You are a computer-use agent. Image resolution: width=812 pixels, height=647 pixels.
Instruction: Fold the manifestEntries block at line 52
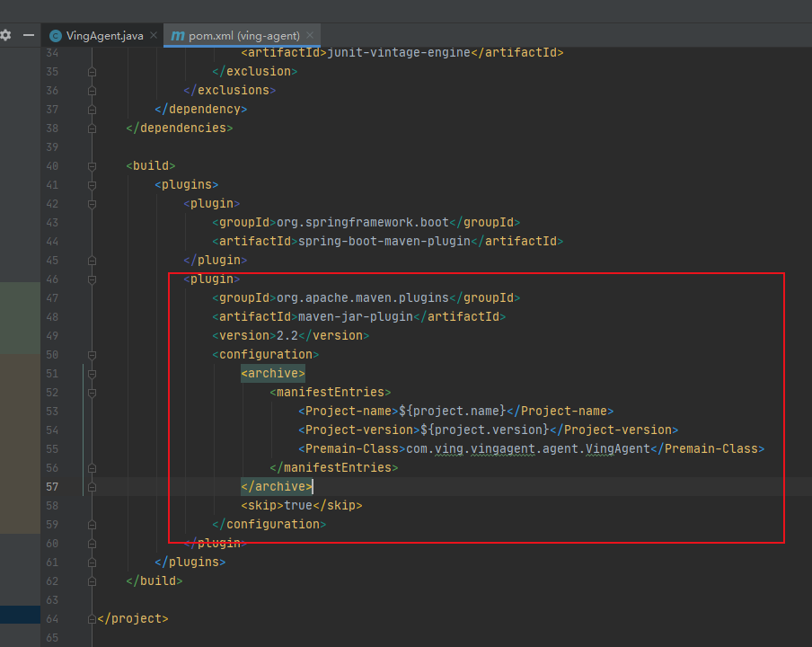(92, 392)
